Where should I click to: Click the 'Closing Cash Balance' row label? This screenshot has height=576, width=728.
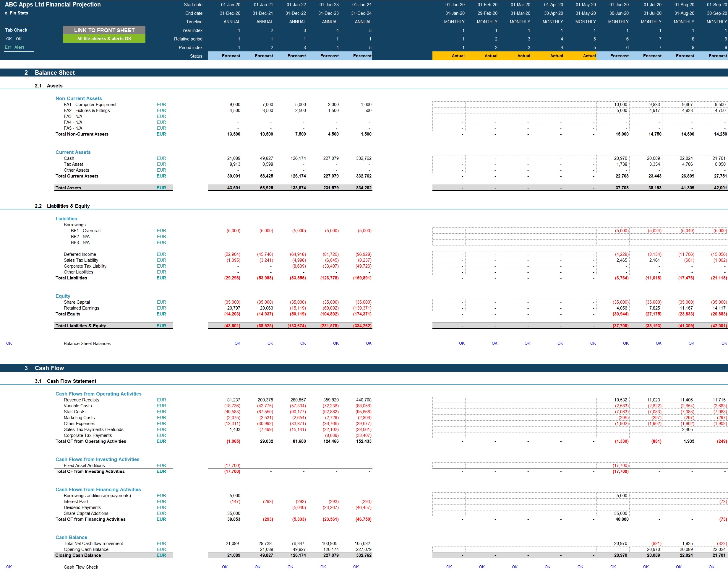(x=78, y=555)
